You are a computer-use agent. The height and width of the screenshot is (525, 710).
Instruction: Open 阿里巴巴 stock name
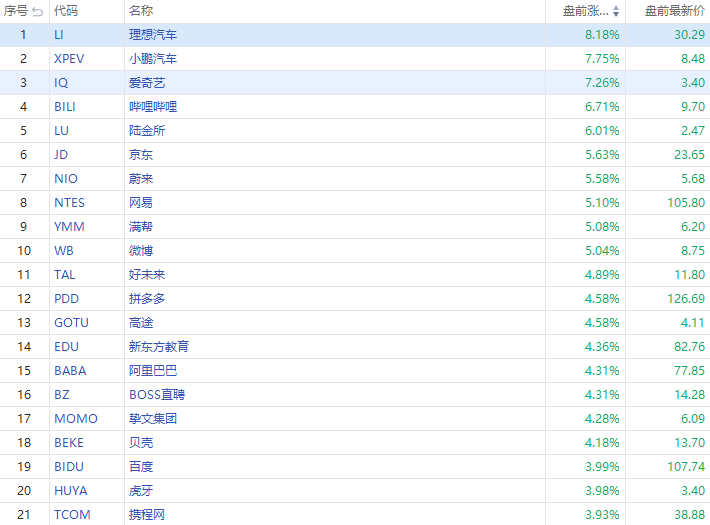(x=153, y=371)
